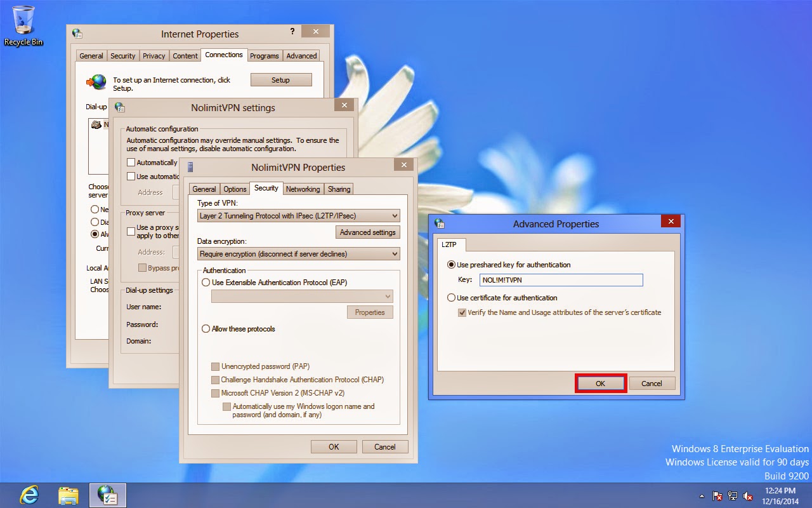Click Cancel in Advanced Properties dialog
The width and height of the screenshot is (812, 508).
pos(652,384)
